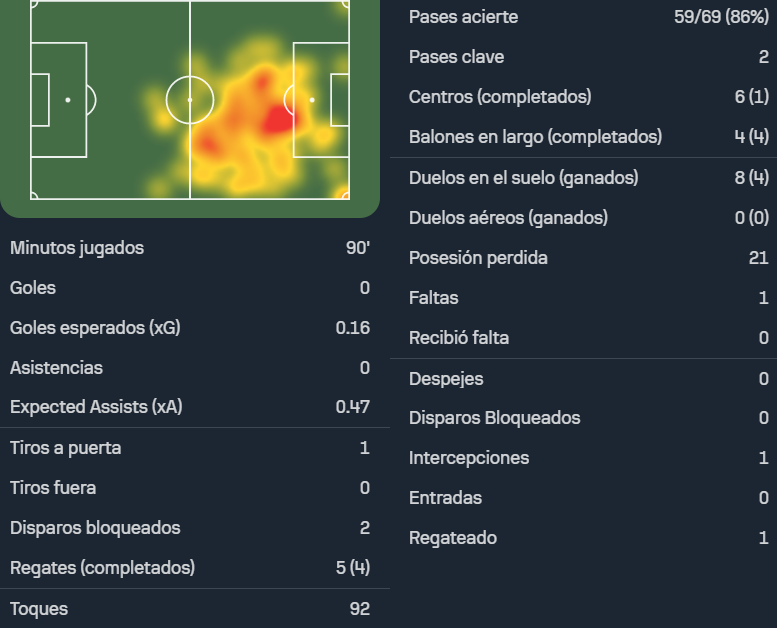The height and width of the screenshot is (628, 777).
Task: Click the Tiros a puerta row
Action: click(190, 448)
